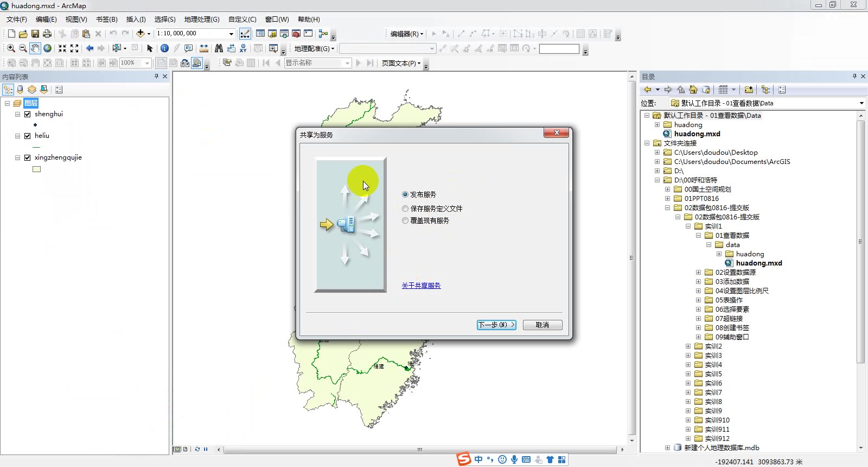
Task: Select the Zoom In tool
Action: [x=11, y=48]
